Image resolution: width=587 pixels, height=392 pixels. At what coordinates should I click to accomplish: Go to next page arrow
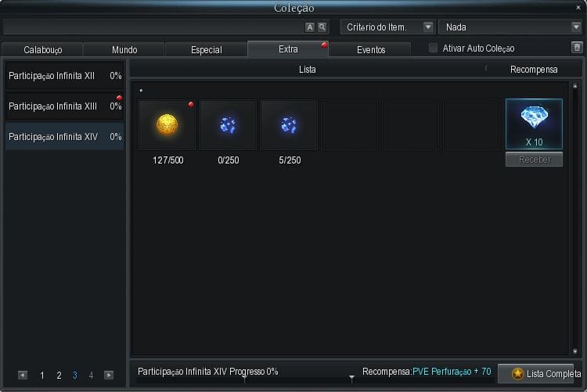[x=109, y=375]
